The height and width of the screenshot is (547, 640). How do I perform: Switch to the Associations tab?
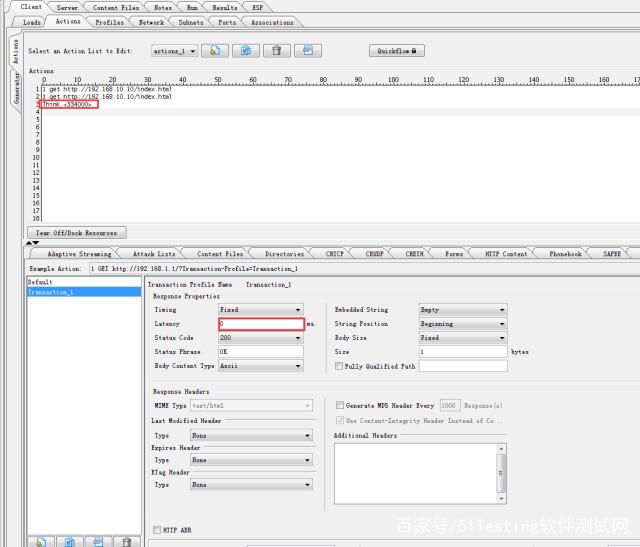pyautogui.click(x=272, y=22)
